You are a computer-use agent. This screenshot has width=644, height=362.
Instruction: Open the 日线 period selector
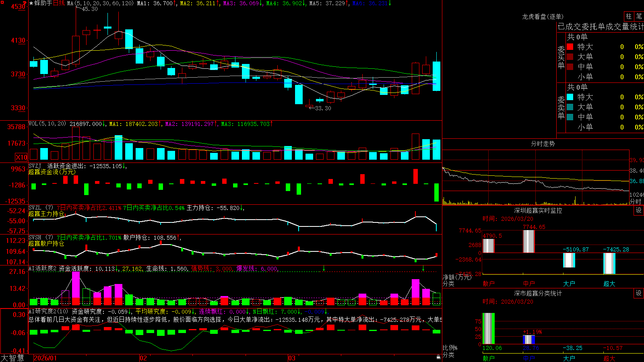[59, 3]
